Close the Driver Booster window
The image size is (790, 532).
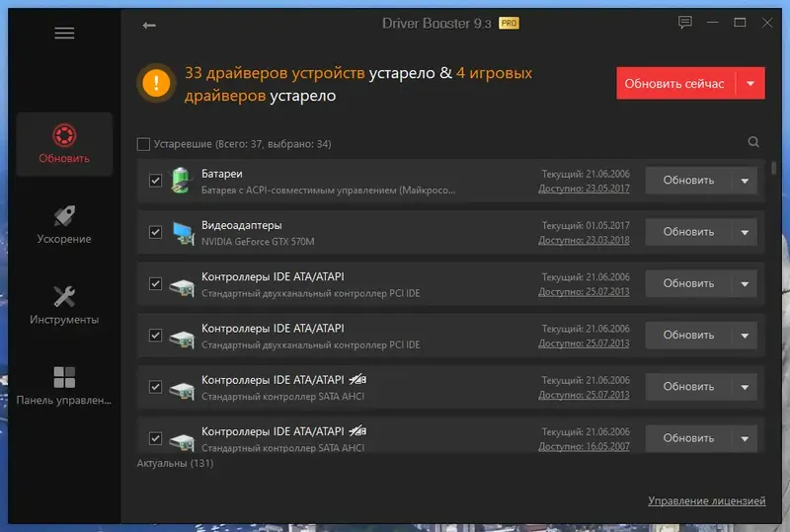(x=767, y=22)
